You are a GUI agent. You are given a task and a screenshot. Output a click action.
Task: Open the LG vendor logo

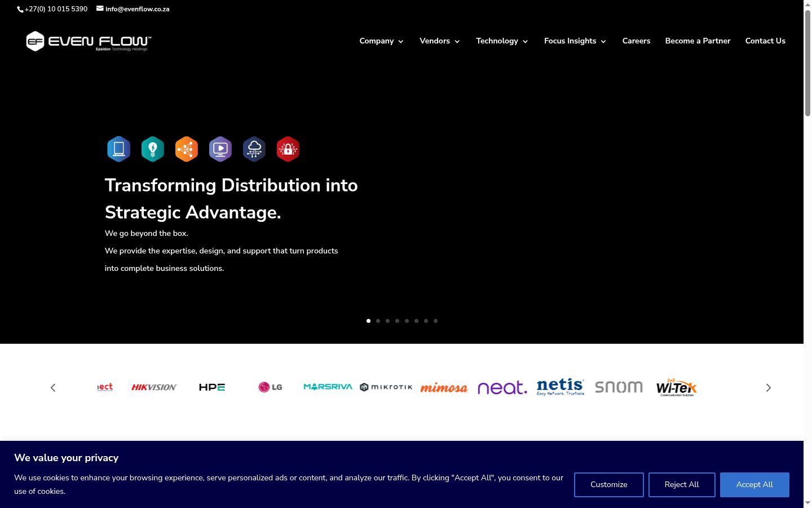tap(270, 387)
